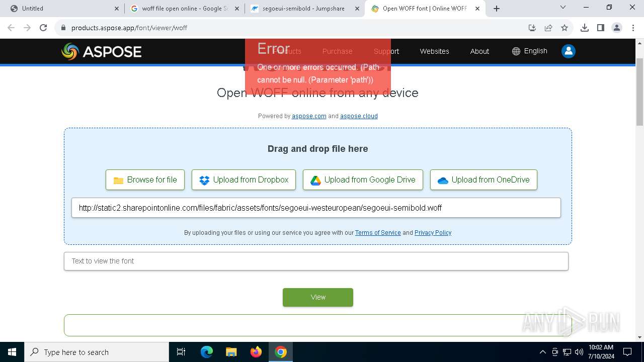
Task: Open Windows Start menu
Action: click(12, 352)
